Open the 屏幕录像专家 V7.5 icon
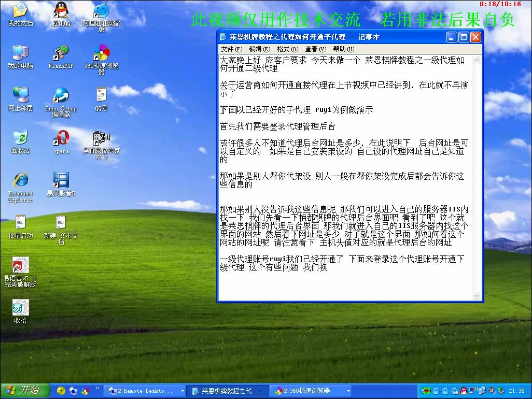Screen dimensions: 532x399 [101, 138]
